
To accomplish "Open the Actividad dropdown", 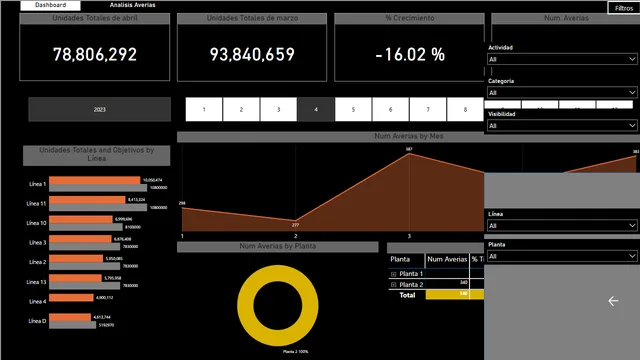I will [x=562, y=59].
